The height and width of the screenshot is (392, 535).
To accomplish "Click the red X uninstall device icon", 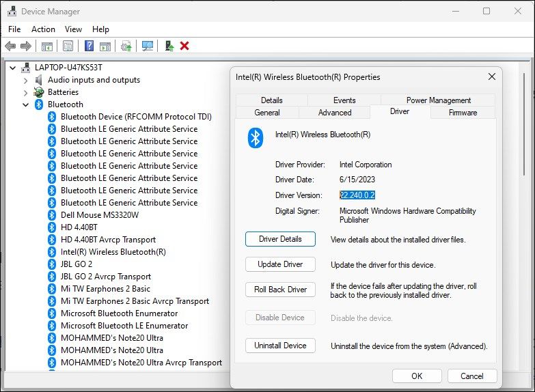I will (184, 46).
